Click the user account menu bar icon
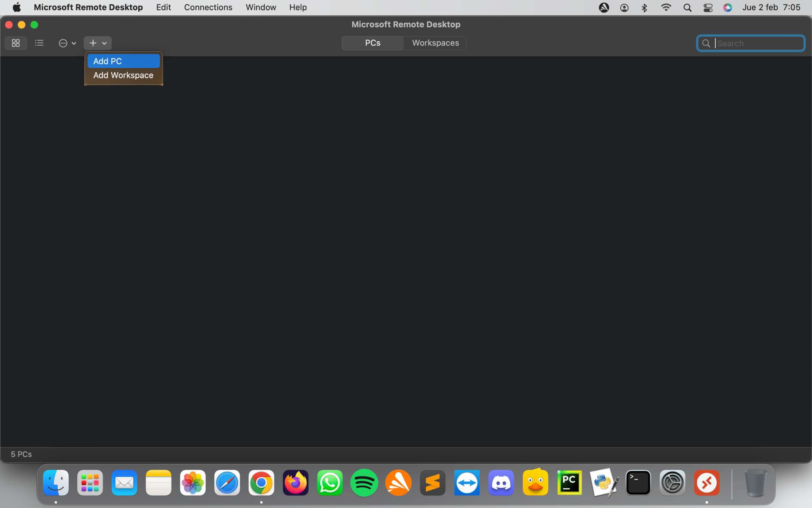Image resolution: width=812 pixels, height=508 pixels. [624, 8]
